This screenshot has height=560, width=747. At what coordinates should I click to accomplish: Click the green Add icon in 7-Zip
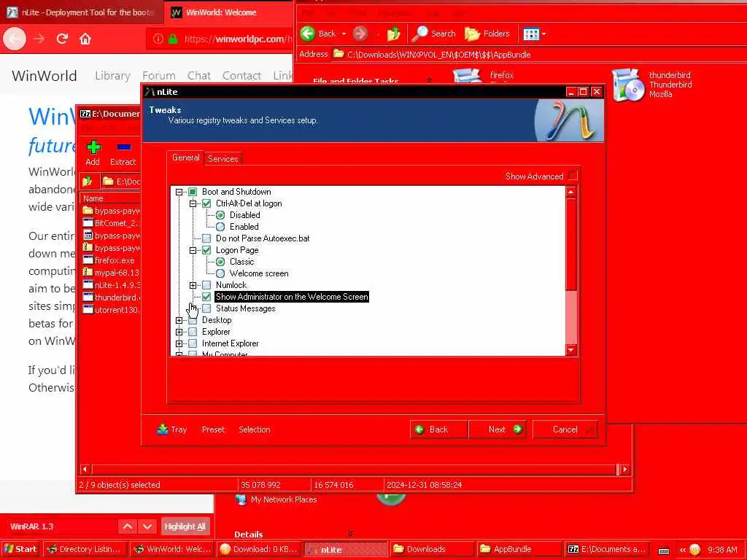pos(93,147)
